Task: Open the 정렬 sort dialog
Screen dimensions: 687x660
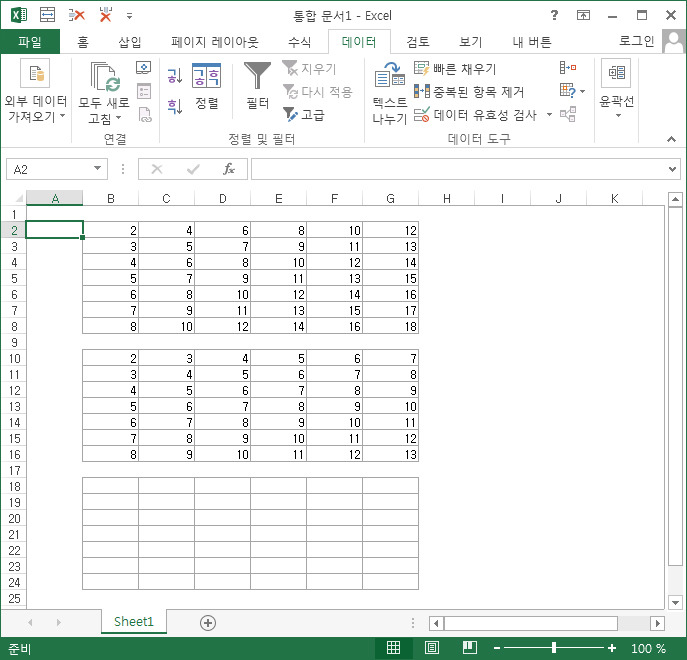Action: (206, 86)
